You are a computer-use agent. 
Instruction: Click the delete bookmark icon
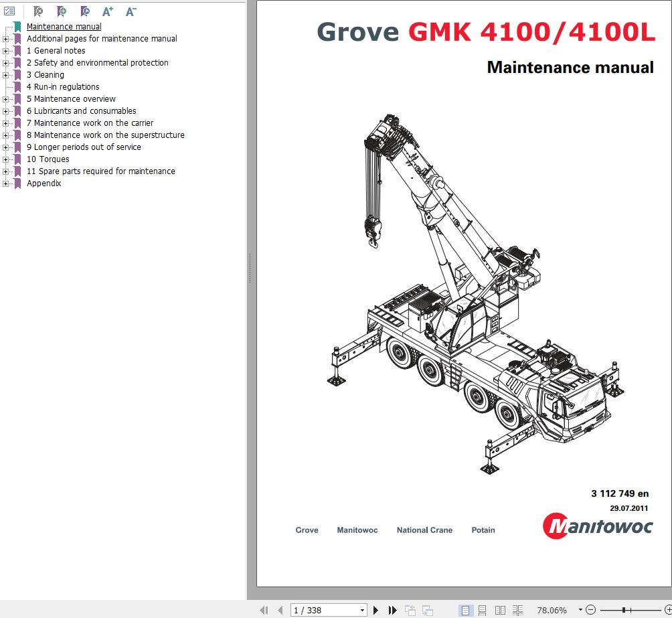(38, 11)
